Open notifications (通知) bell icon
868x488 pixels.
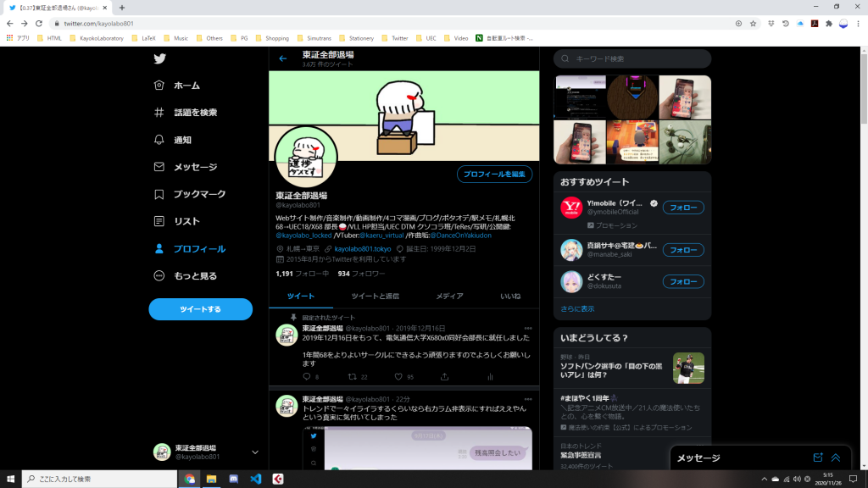pyautogui.click(x=159, y=140)
